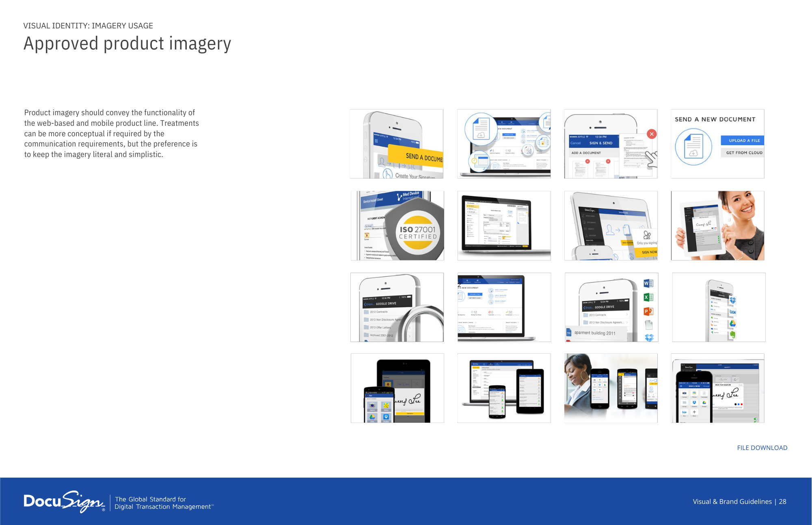Click the product imagery description paragraph
This screenshot has width=812, height=525.
pos(111,133)
